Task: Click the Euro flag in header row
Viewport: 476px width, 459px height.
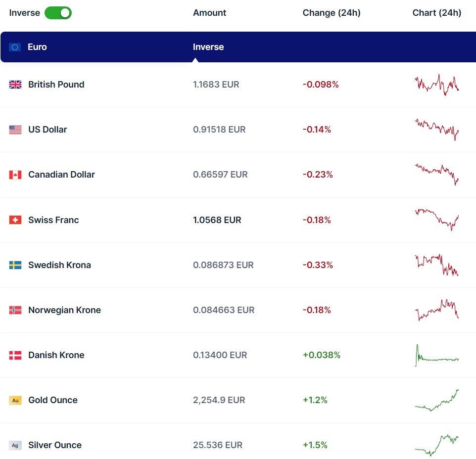Action: [x=15, y=47]
